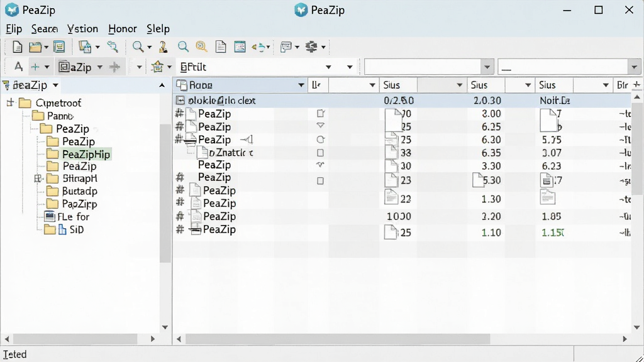Screen dimensions: 644x362
Task: Open the dropdown arrow beside the gear icon
Action: pos(324,47)
